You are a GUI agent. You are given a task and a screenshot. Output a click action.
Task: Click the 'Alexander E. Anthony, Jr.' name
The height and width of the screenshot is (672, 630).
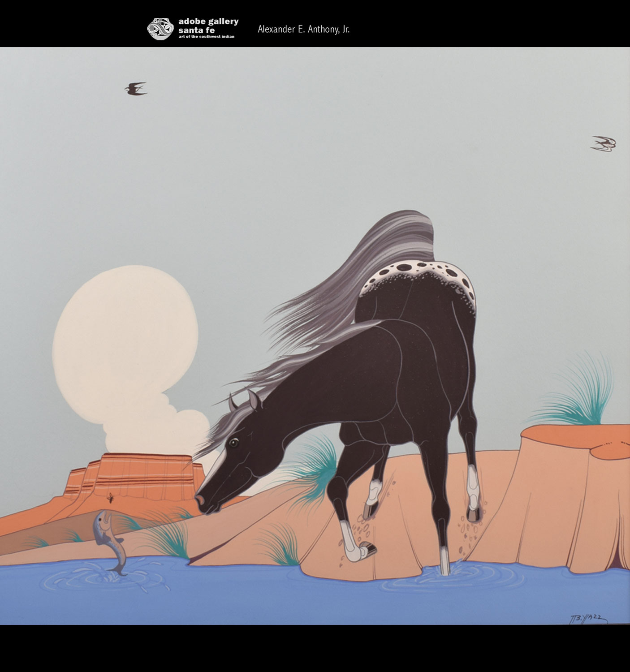tap(303, 30)
